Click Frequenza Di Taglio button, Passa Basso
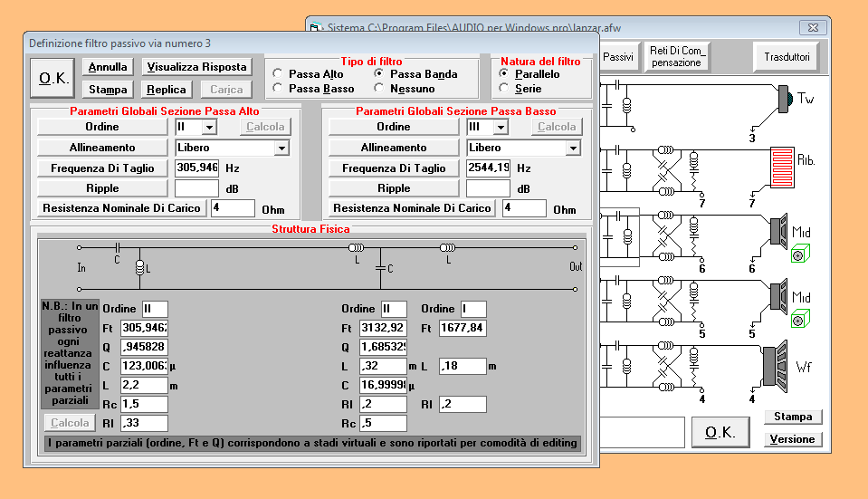868x499 pixels. [x=394, y=168]
